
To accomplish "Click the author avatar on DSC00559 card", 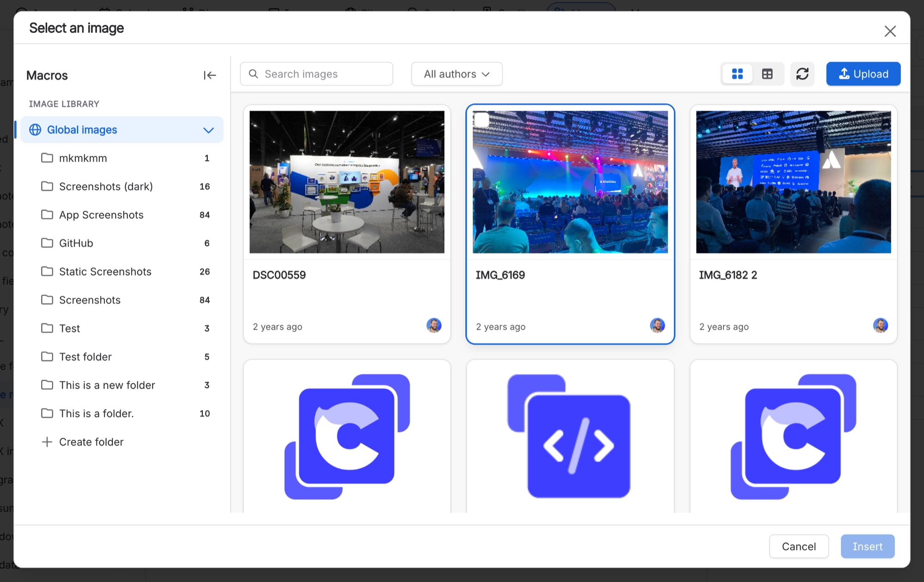I will click(434, 326).
